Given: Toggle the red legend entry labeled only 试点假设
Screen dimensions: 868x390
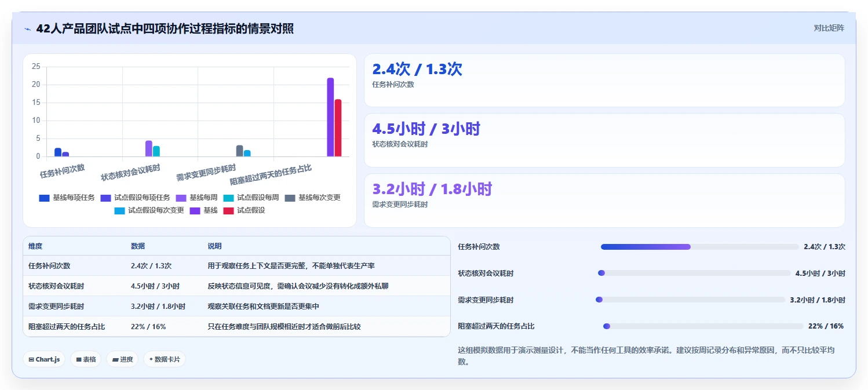Looking at the screenshot, I should [244, 210].
